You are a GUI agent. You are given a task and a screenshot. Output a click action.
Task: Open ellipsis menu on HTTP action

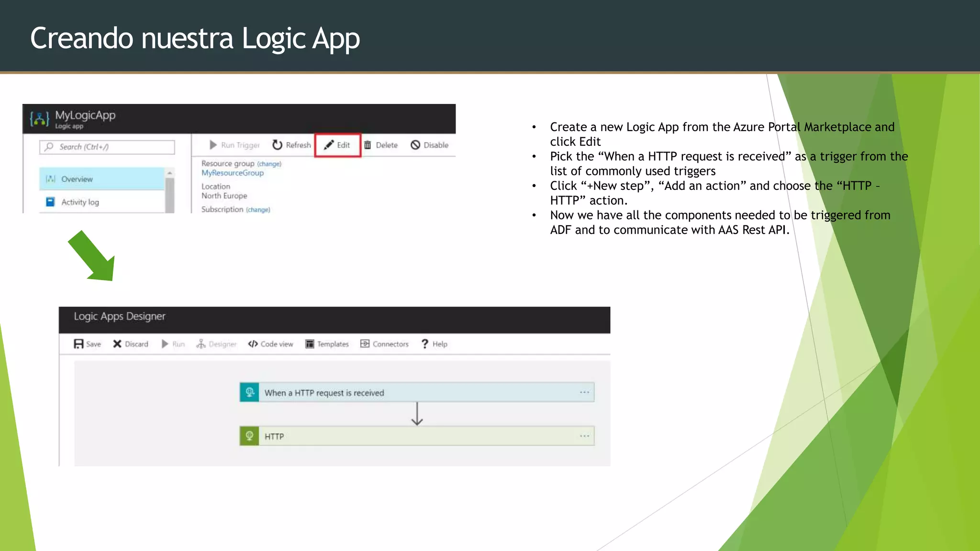pos(584,436)
